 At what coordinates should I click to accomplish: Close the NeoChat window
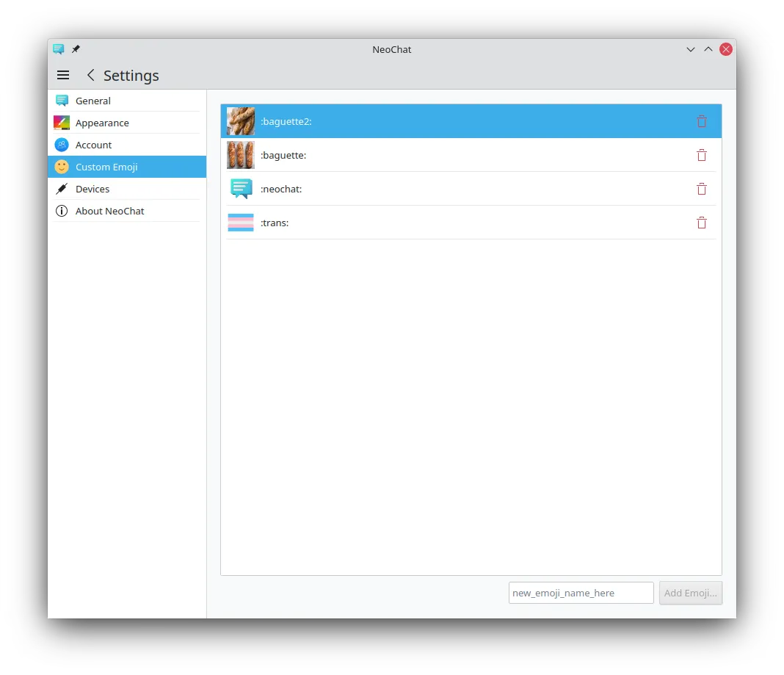pos(726,49)
